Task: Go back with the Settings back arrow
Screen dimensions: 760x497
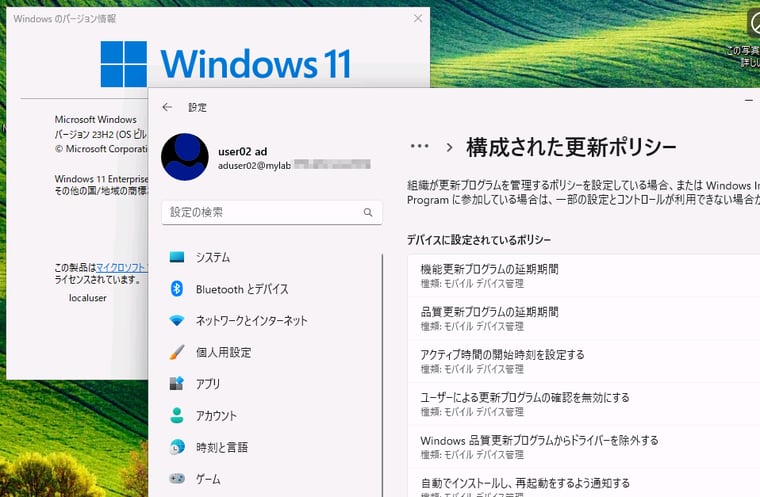Action: [x=167, y=107]
